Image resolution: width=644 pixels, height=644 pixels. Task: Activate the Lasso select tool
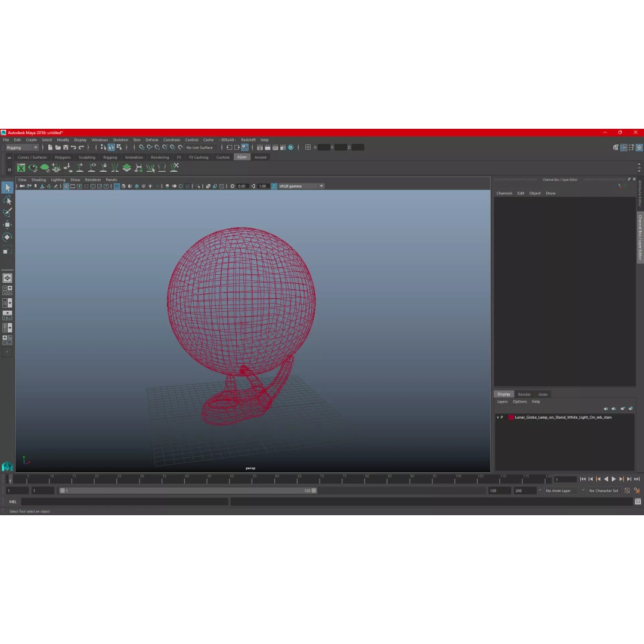(7, 200)
